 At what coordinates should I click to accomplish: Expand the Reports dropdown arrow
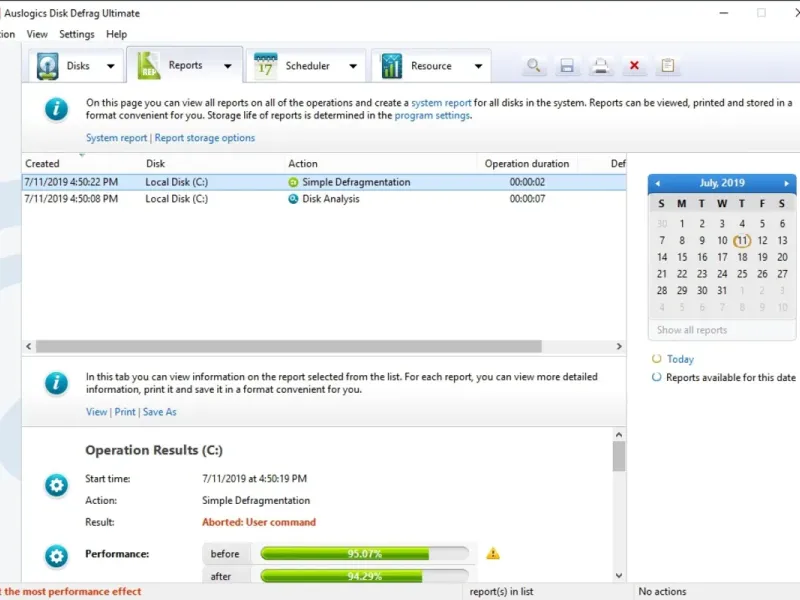click(x=228, y=66)
